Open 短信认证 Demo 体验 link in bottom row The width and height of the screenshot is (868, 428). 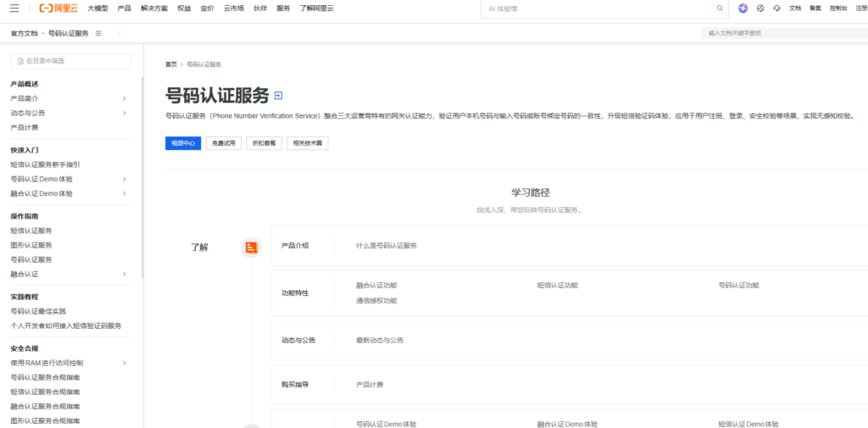748,424
